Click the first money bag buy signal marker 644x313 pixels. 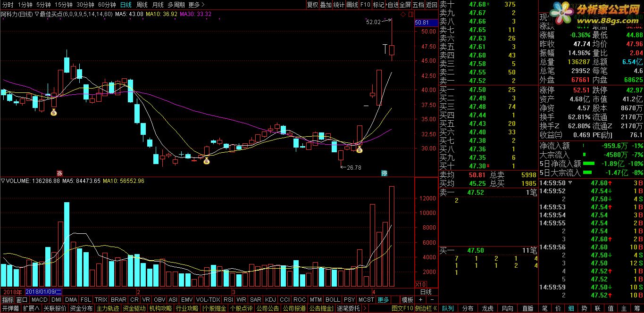point(54,112)
